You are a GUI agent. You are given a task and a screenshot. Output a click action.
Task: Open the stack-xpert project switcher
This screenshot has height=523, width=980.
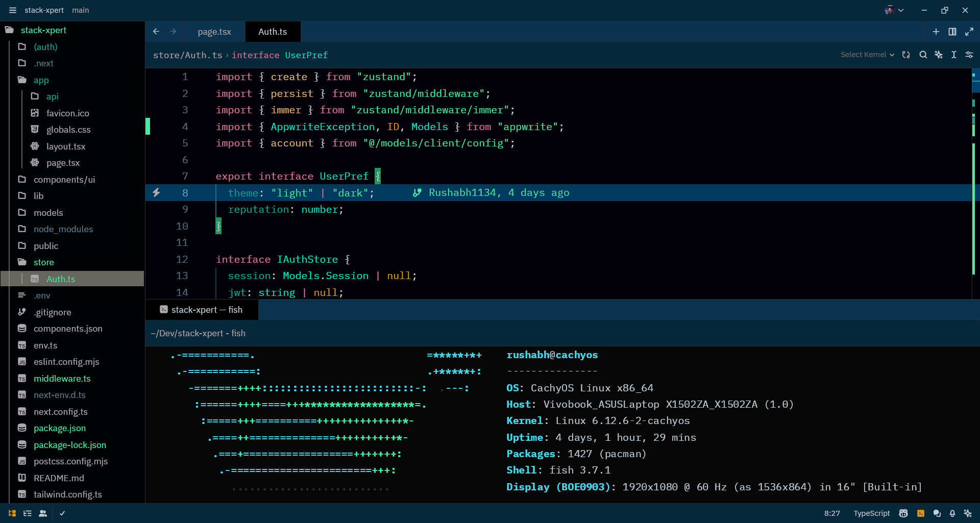point(44,10)
